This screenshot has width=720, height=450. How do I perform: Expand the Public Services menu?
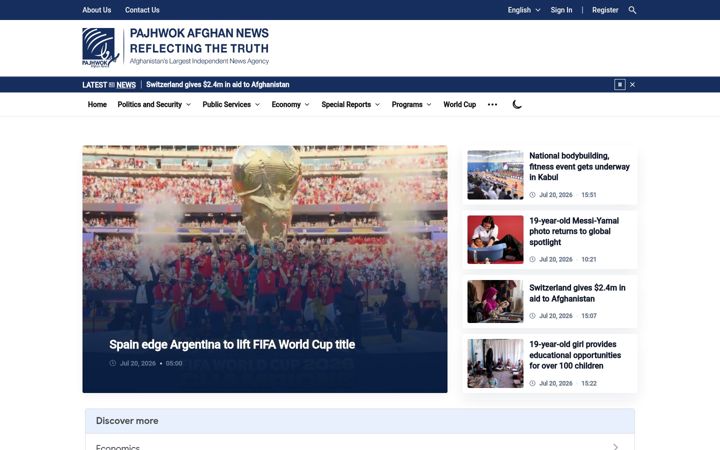point(231,105)
